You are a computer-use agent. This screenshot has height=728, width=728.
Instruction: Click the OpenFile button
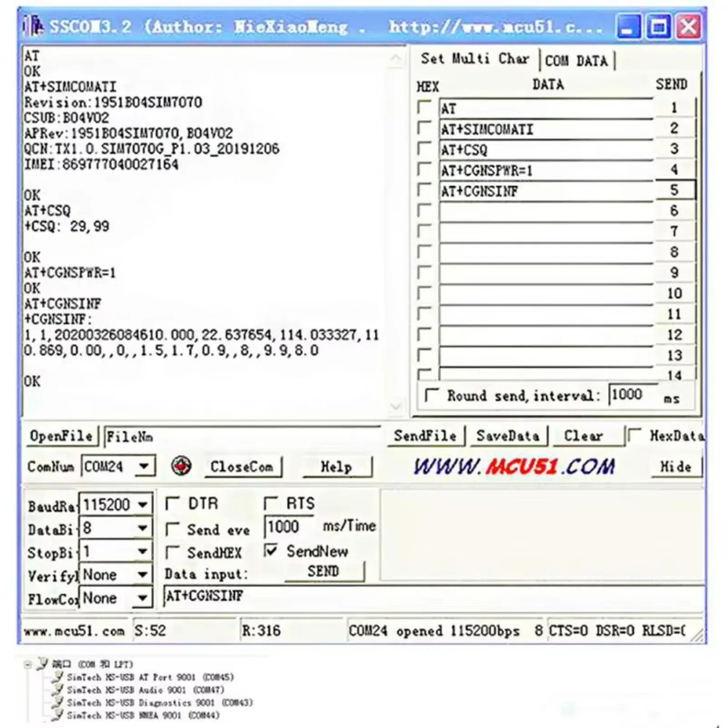(61, 436)
